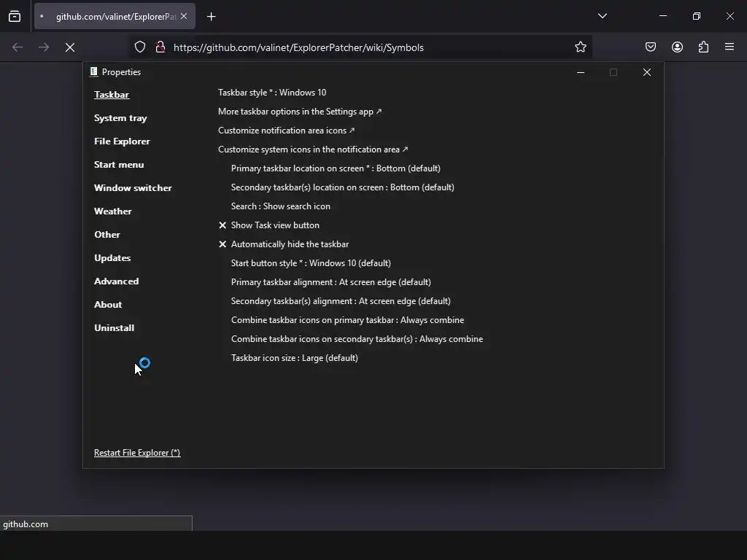Open the list all tabs dropdown

(602, 16)
